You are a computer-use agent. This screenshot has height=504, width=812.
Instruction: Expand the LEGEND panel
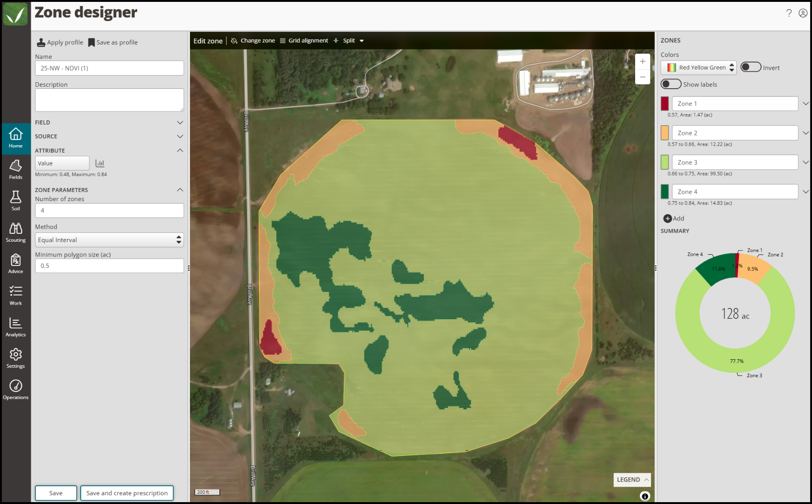(x=632, y=480)
